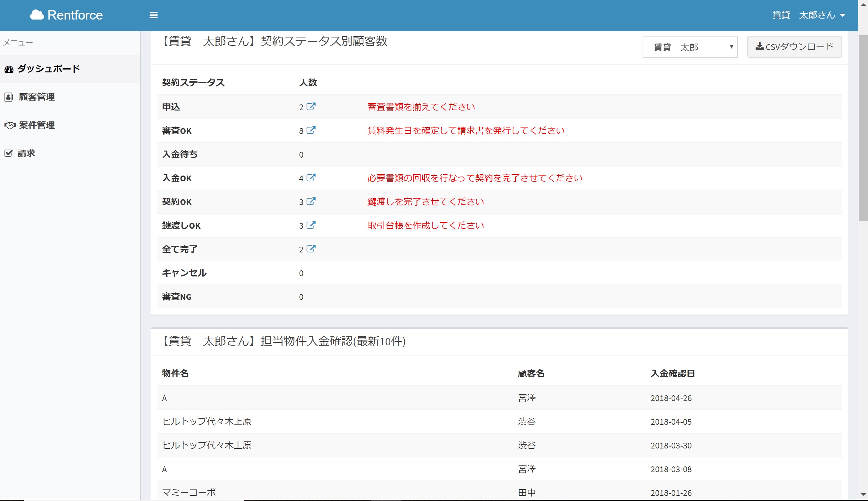868x501 pixels.
Task: Toggle the sidebar using the hamburger icon
Action: (x=153, y=15)
